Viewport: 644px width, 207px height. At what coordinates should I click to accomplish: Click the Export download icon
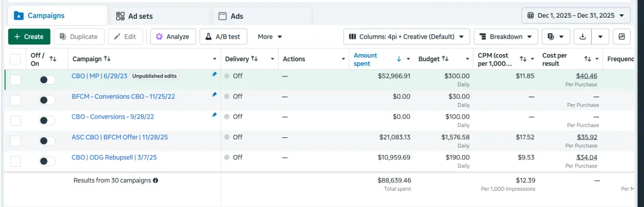pos(583,36)
